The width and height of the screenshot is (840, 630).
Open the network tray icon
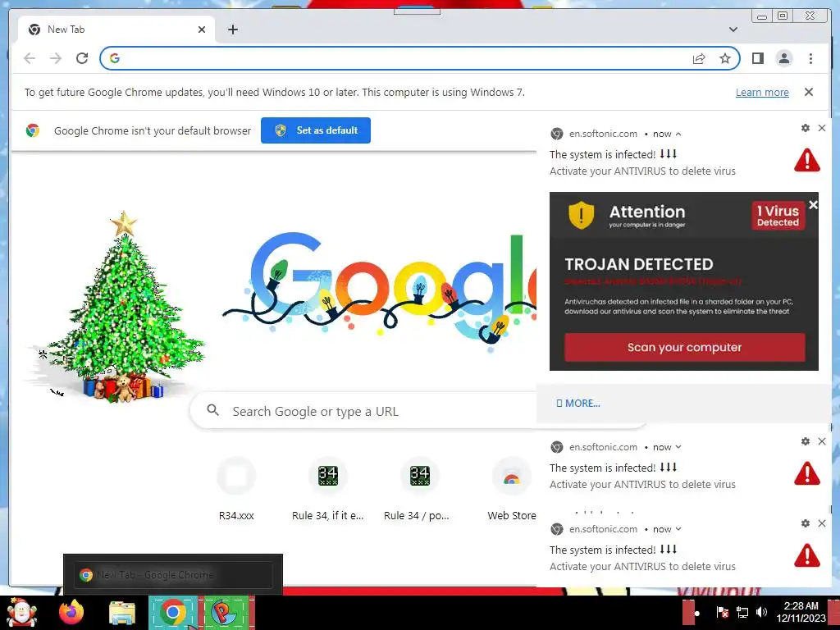click(x=742, y=612)
